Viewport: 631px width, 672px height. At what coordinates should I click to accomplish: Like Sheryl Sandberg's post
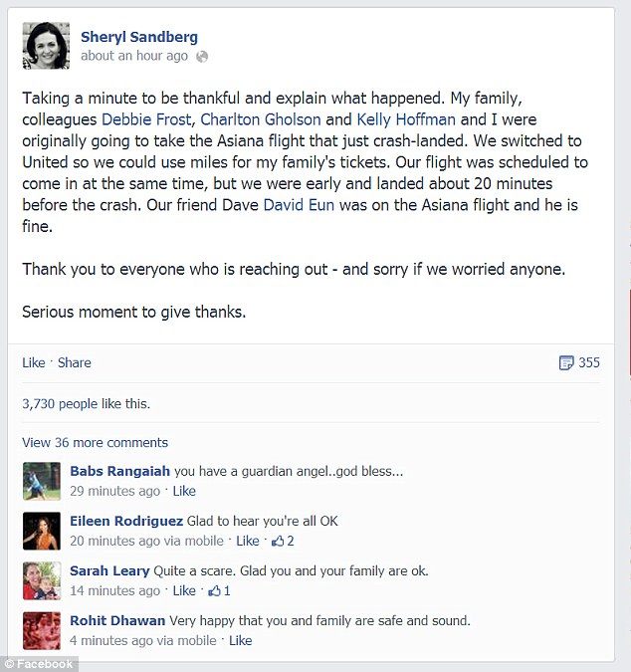[34, 363]
